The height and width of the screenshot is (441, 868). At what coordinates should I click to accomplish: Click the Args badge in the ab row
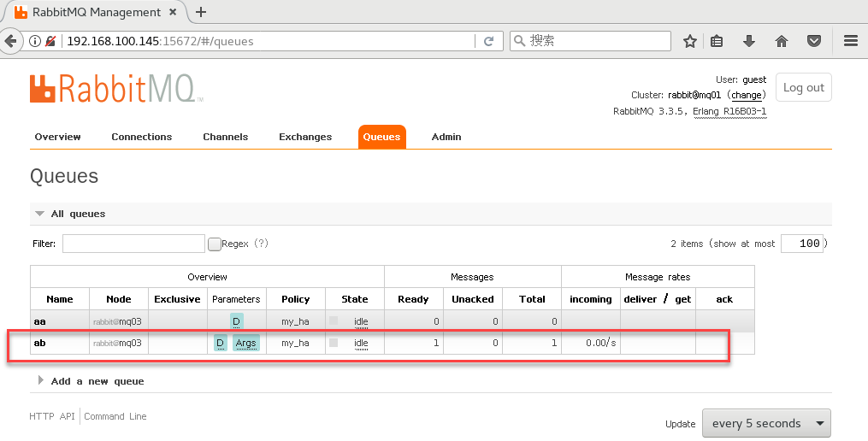[245, 343]
